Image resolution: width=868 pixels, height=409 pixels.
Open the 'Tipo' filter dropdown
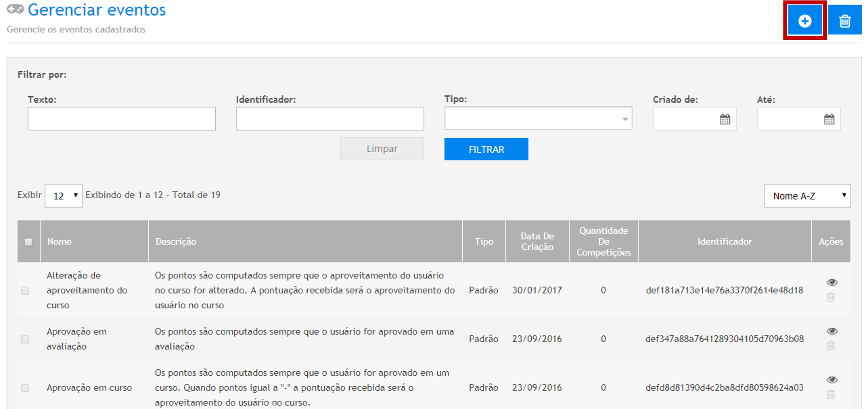point(538,118)
